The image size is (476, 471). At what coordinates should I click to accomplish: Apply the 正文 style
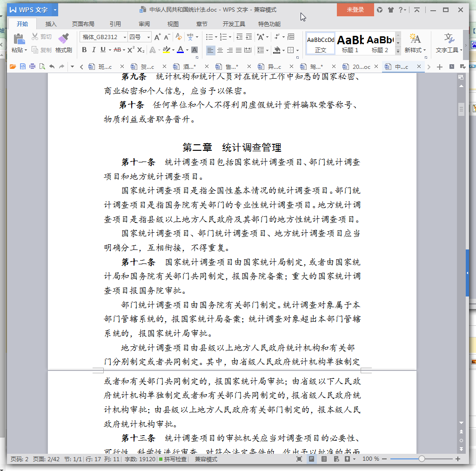pyautogui.click(x=321, y=43)
